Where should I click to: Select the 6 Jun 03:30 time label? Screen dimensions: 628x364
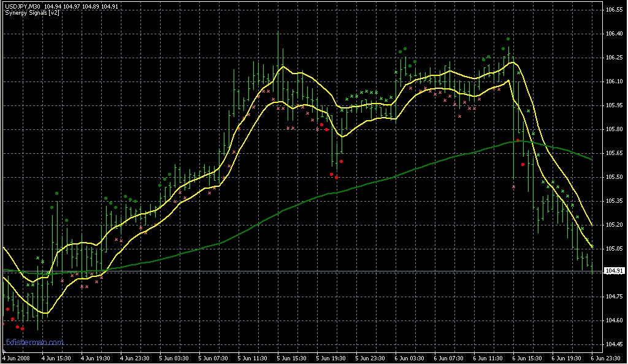[410, 358]
